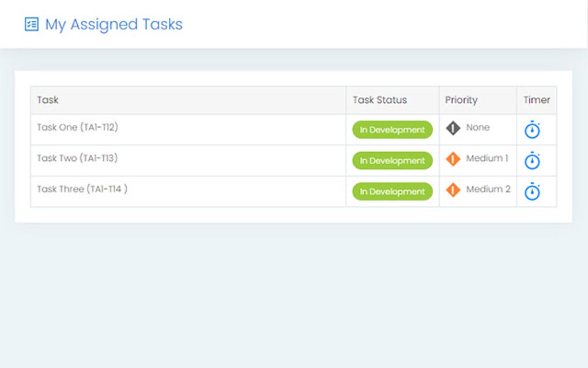Viewport: 588px width, 368px height.
Task: Click the Timer column header
Action: [x=537, y=100]
